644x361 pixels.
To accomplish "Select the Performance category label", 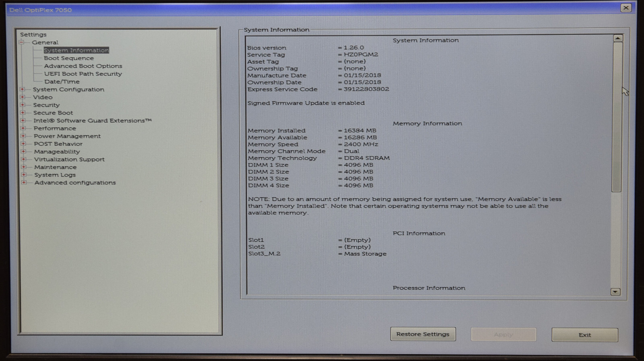I will coord(55,128).
